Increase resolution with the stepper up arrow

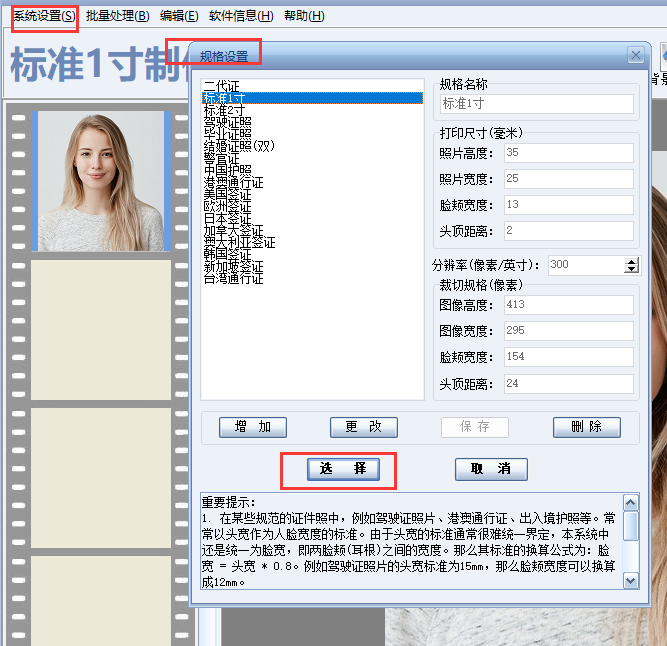(632, 262)
